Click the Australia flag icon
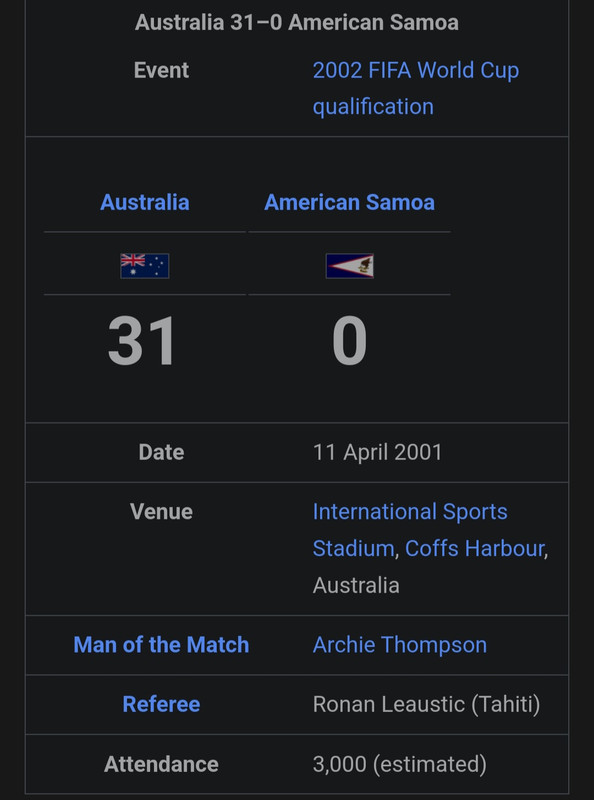The height and width of the screenshot is (800, 594). pyautogui.click(x=144, y=266)
